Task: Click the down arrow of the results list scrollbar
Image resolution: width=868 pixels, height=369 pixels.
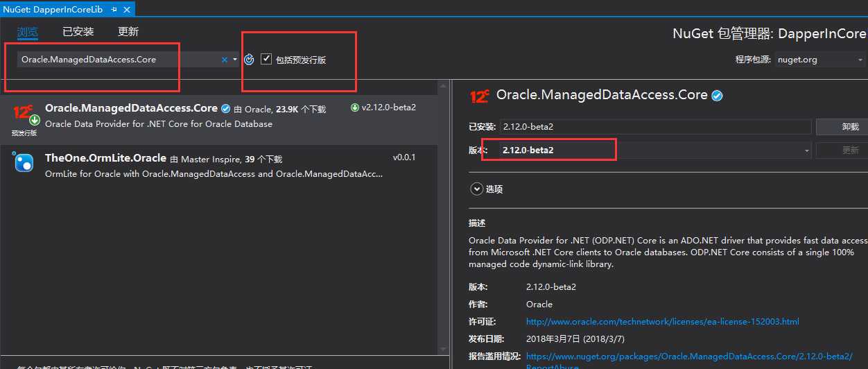Action: (x=443, y=349)
